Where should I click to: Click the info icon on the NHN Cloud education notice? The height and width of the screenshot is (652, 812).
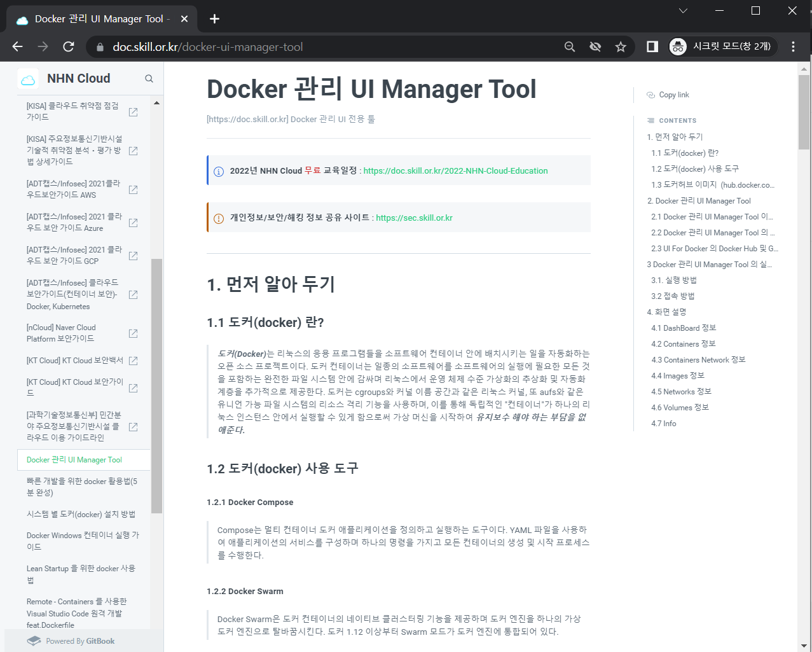click(219, 172)
